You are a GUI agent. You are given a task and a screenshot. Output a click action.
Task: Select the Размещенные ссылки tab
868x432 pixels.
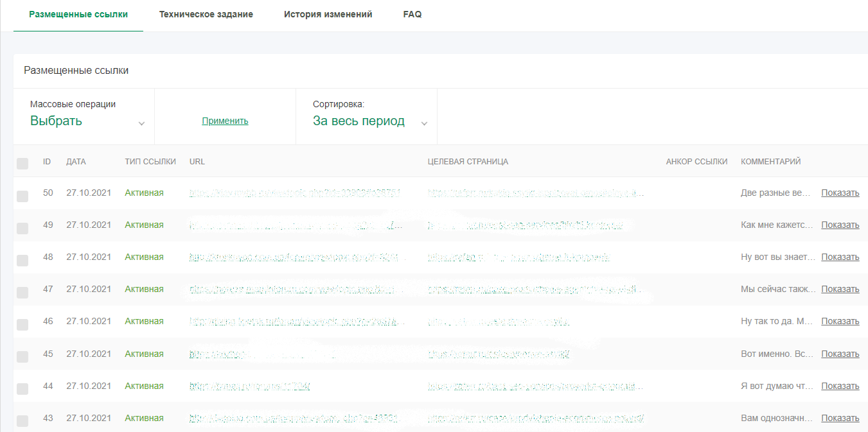(78, 14)
